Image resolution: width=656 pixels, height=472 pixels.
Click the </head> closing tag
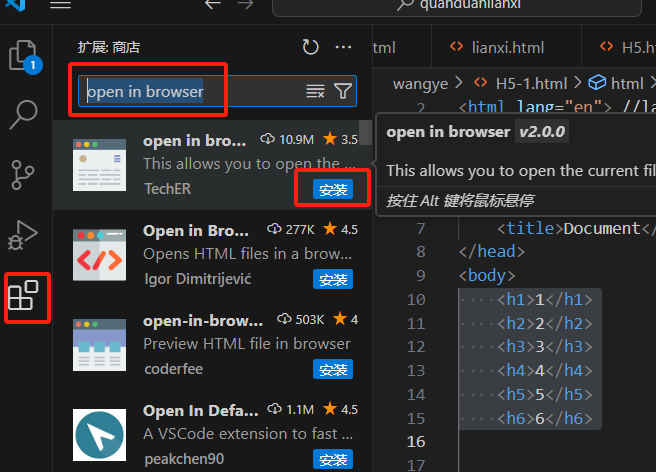492,252
